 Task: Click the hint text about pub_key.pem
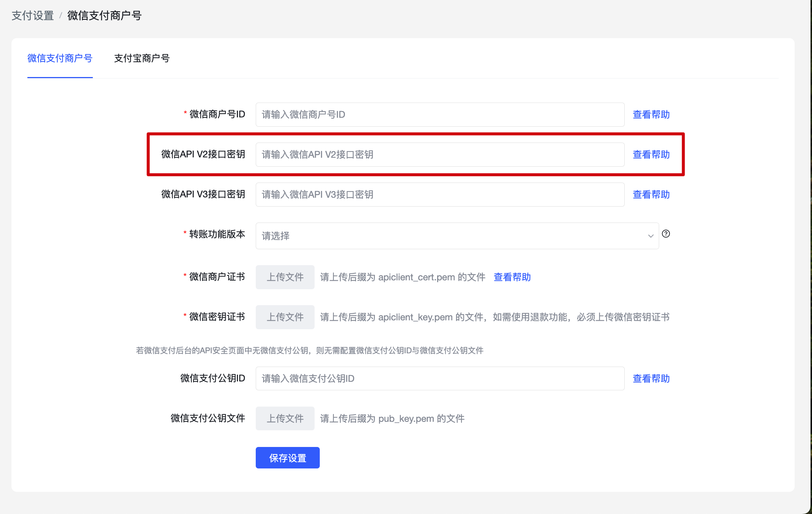click(392, 418)
